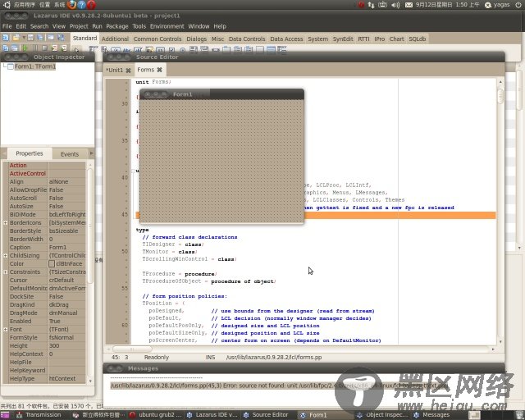This screenshot has width=525, height=420.
Task: Click the green Run icon
Action: click(25, 48)
